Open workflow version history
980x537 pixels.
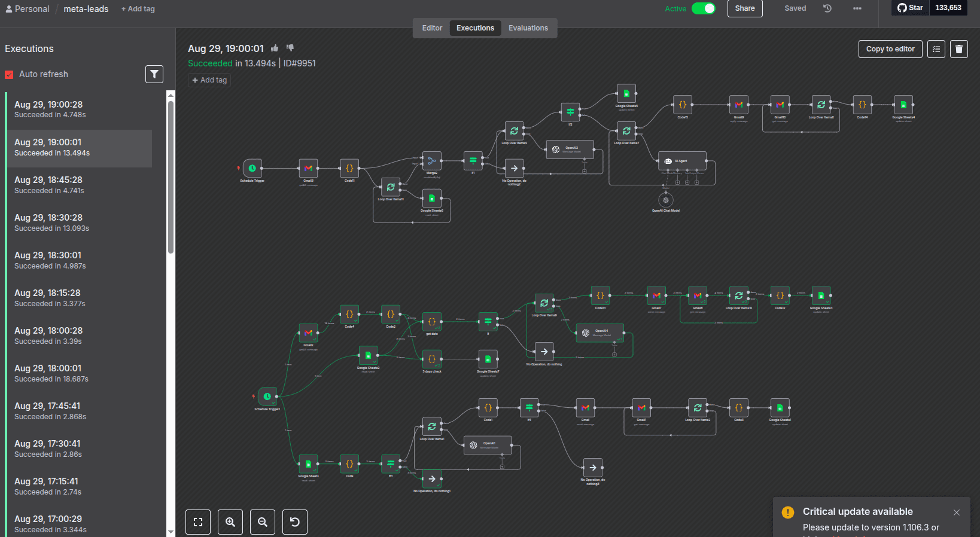point(827,8)
